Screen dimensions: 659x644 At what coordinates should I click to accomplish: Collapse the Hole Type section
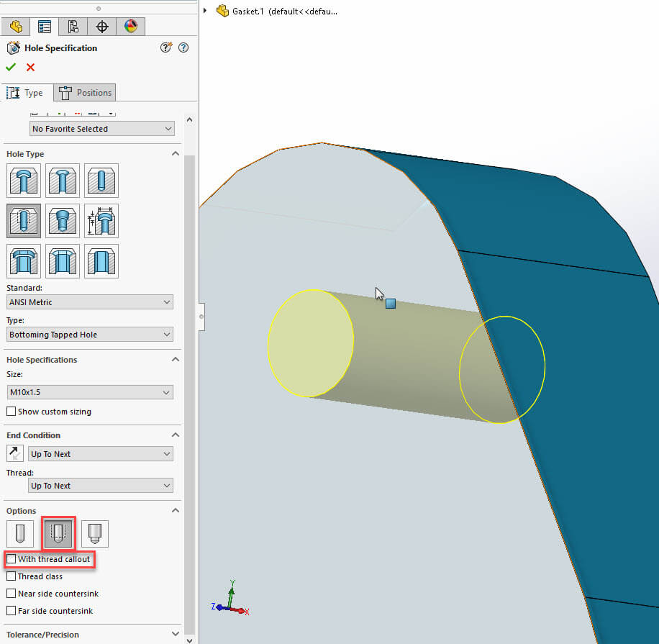pyautogui.click(x=176, y=153)
